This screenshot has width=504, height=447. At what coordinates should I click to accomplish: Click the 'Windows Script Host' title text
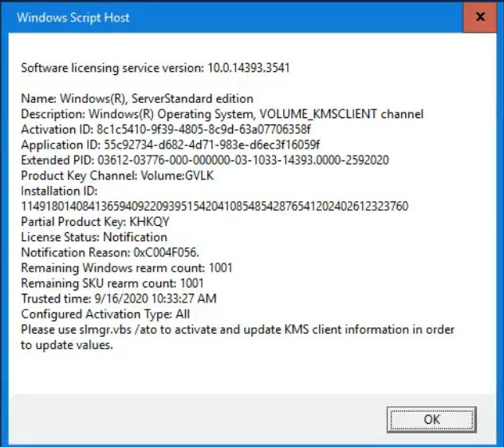point(73,18)
